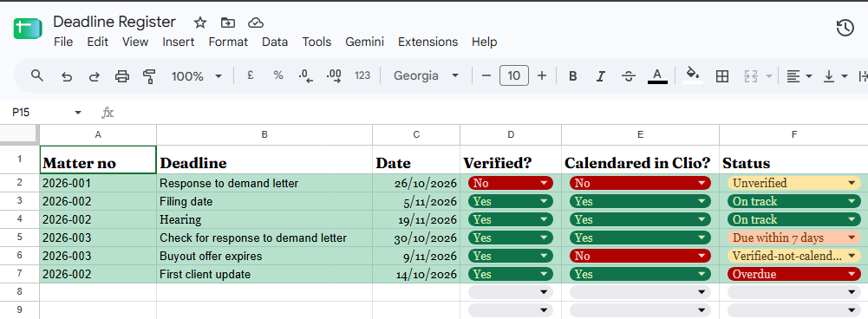Viewport: 868px width, 319px height.
Task: Click the redo arrow
Action: (95, 76)
